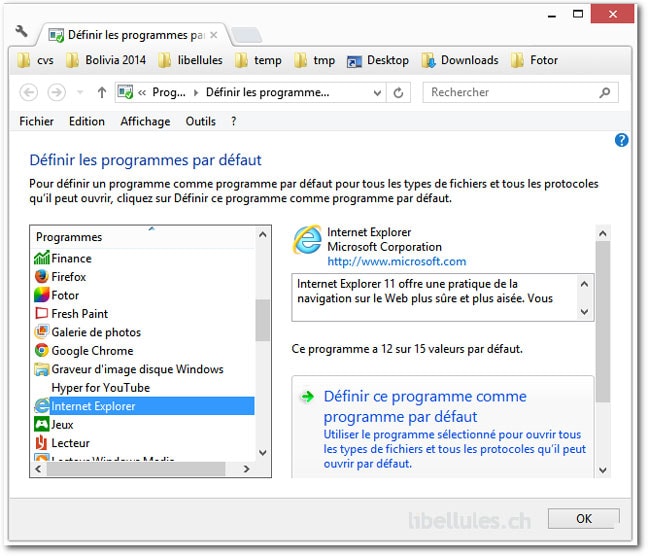648x556 pixels.
Task: Click the right pane scrollbar thumb
Action: tap(603, 322)
